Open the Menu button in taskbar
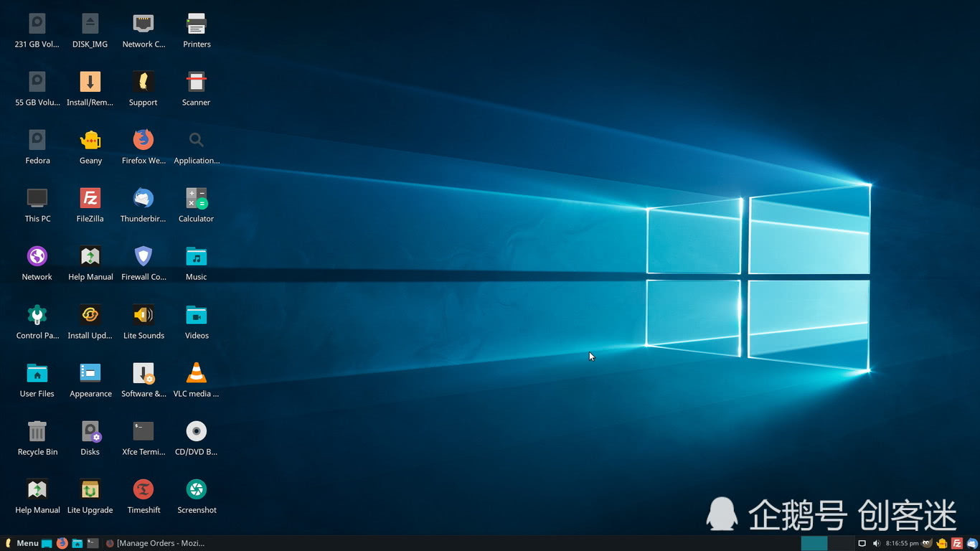Image resolution: width=980 pixels, height=551 pixels. click(22, 543)
